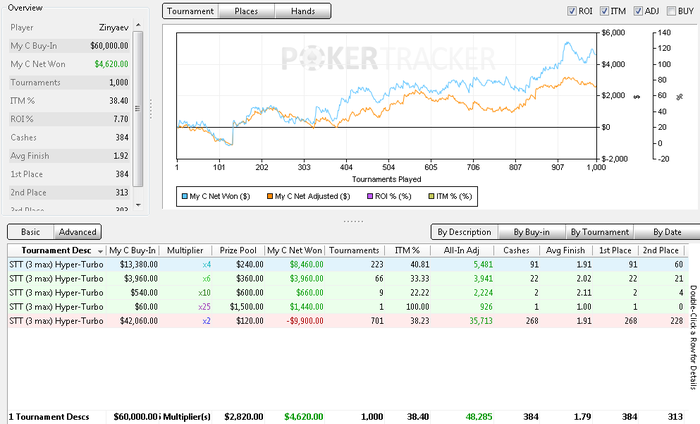Viewport: 700px width, 424px height.
Task: Disable the ADJ checkbox
Action: click(640, 11)
